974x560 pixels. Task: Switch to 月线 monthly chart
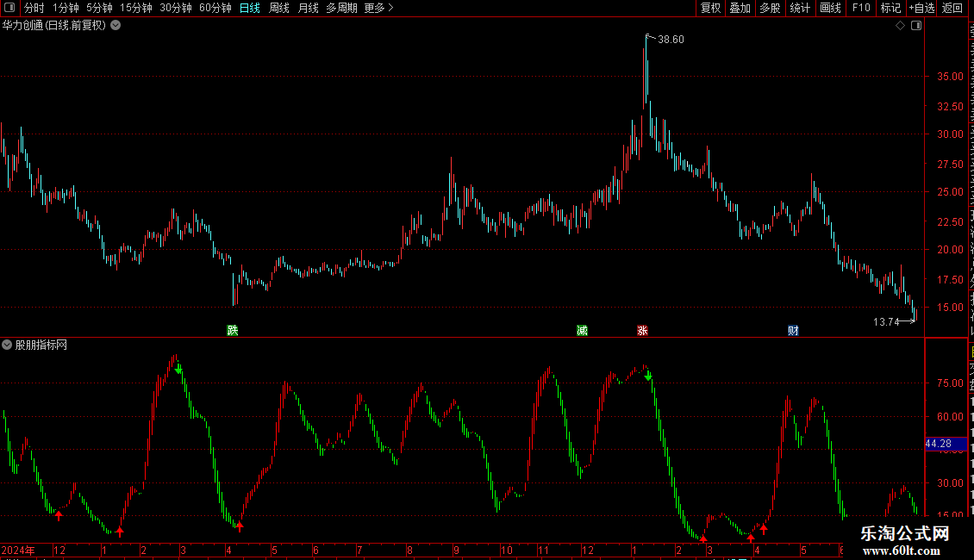pos(308,8)
